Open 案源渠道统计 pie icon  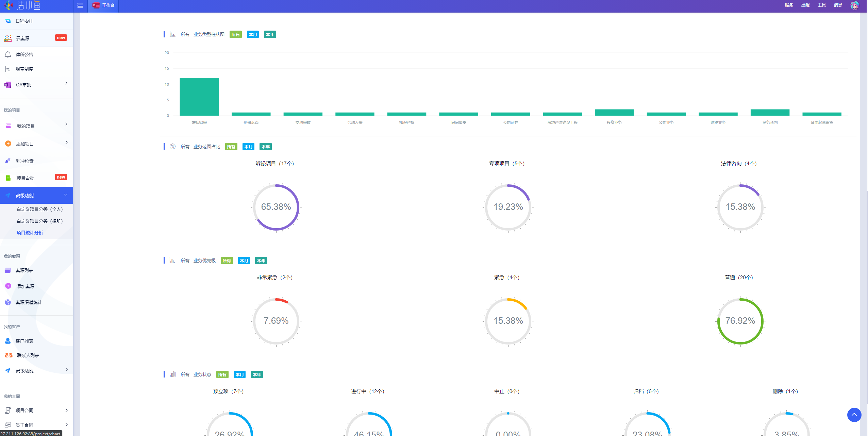[x=8, y=302]
